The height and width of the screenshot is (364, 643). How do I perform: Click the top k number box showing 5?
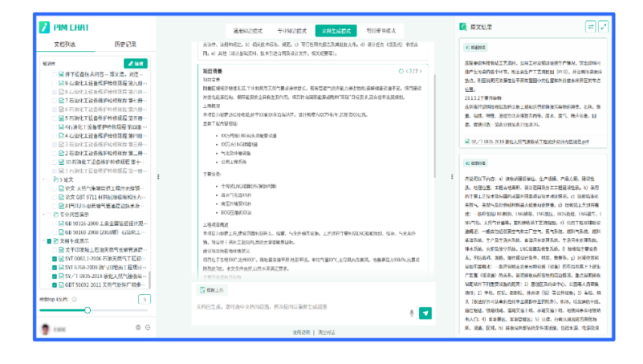[144, 300]
